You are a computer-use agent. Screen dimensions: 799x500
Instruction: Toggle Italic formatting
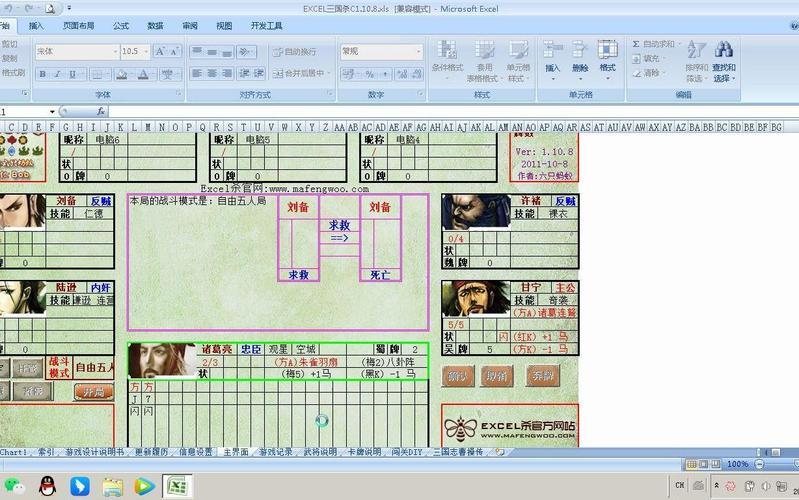pyautogui.click(x=58, y=74)
